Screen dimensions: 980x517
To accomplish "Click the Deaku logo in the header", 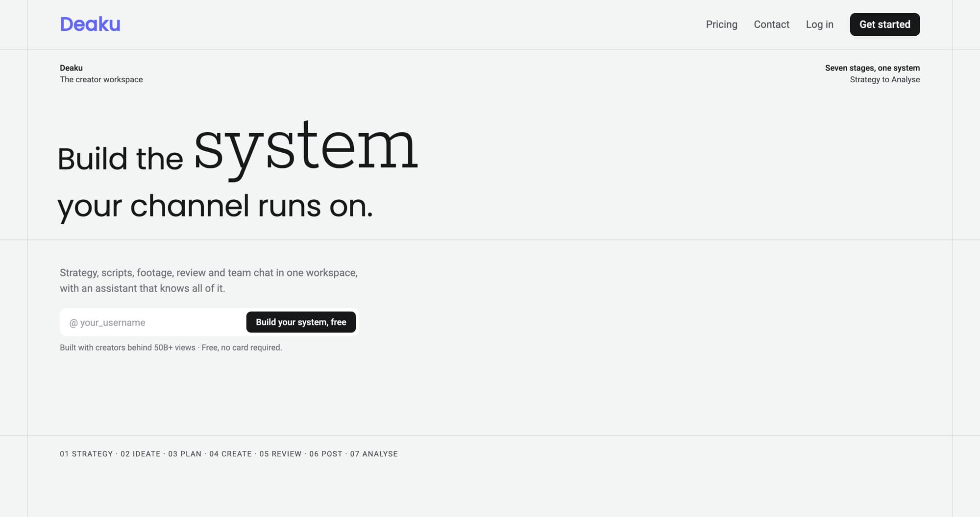I will click(x=90, y=24).
